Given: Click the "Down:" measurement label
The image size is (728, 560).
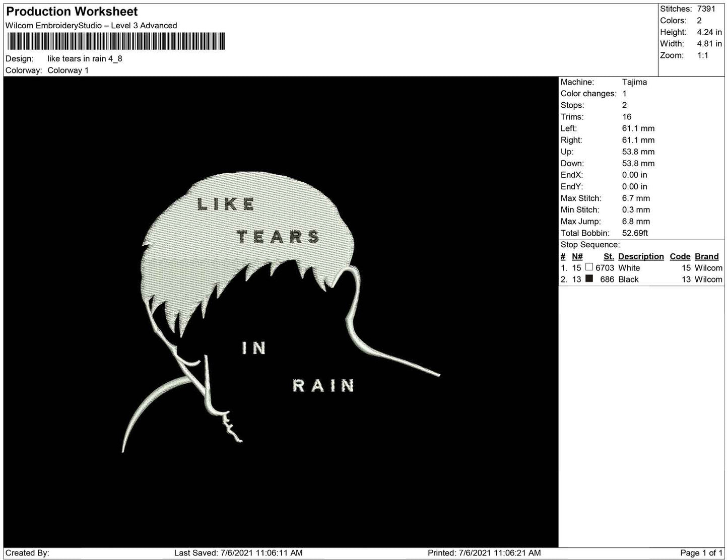Looking at the screenshot, I should 572,163.
